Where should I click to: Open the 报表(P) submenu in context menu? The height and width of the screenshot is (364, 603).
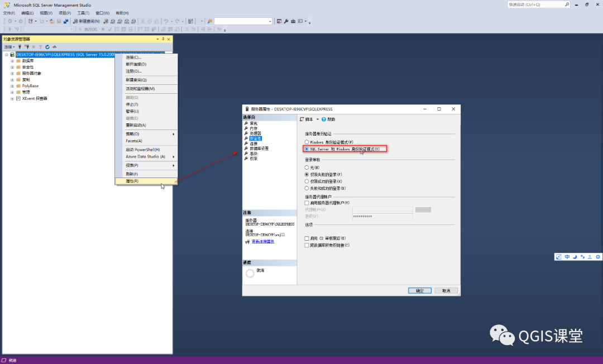[x=146, y=165]
